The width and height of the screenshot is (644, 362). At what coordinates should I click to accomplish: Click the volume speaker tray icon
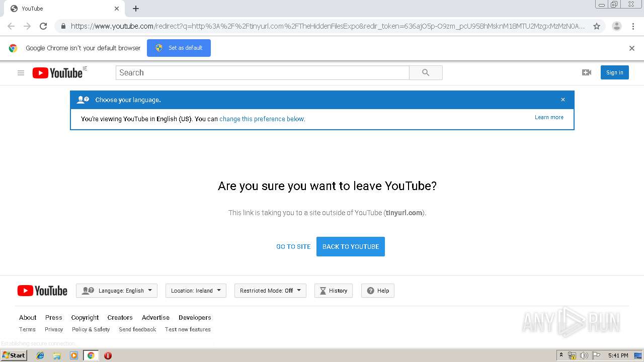click(584, 355)
